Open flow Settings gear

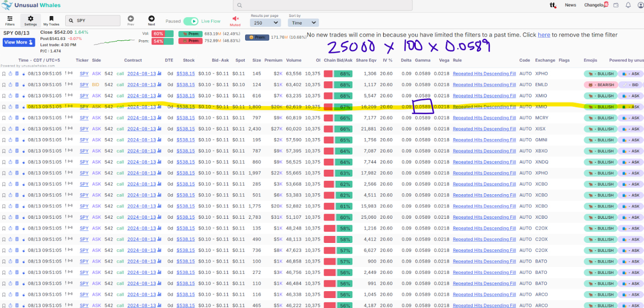pyautogui.click(x=31, y=21)
